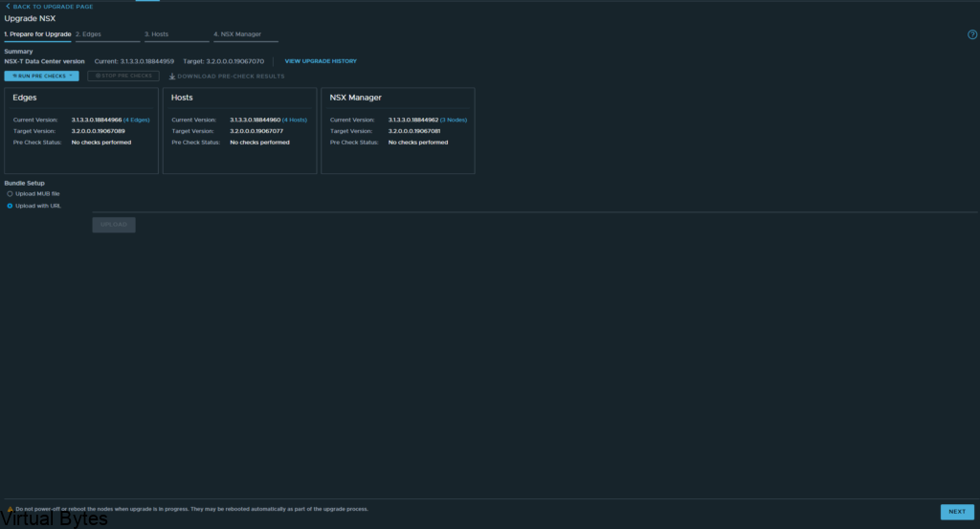Click Hosts current version 3.1.3.3.0.18844960
Viewport: 980px width, 529px height.
tap(255, 120)
